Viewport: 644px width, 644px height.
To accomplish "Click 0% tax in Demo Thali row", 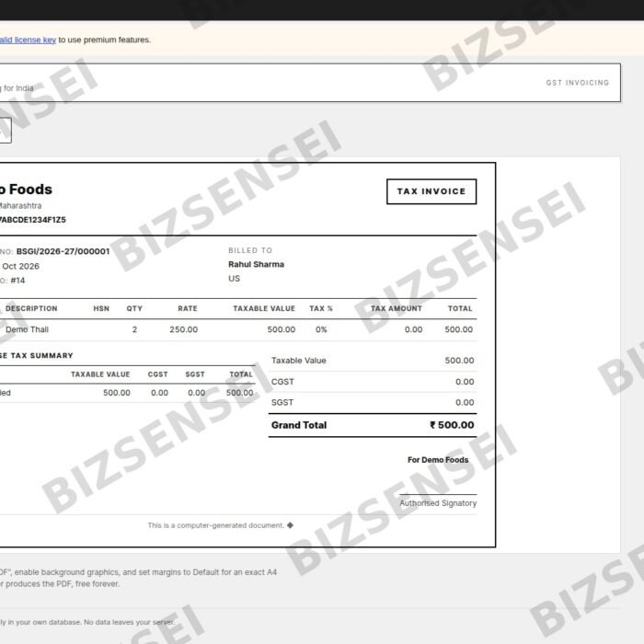I will (x=321, y=329).
